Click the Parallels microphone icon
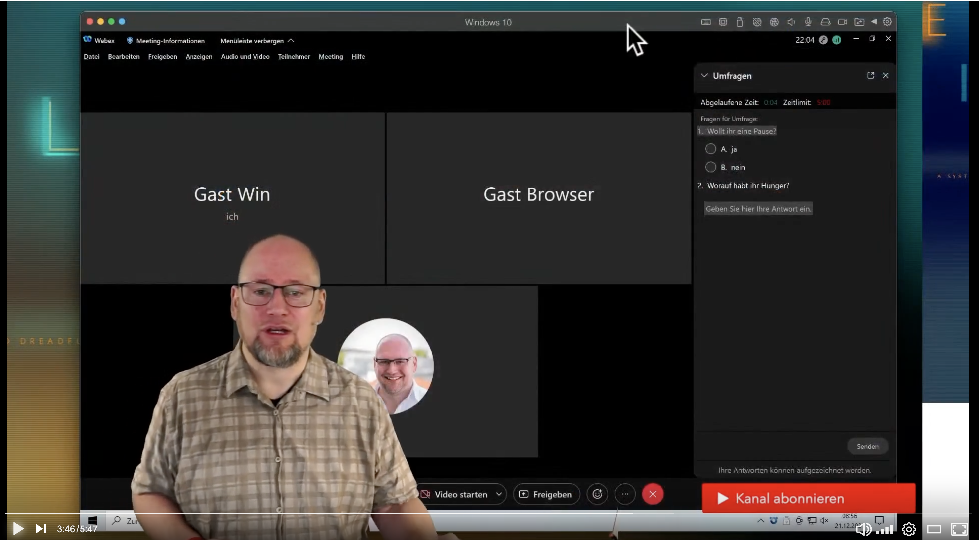 pyautogui.click(x=808, y=22)
